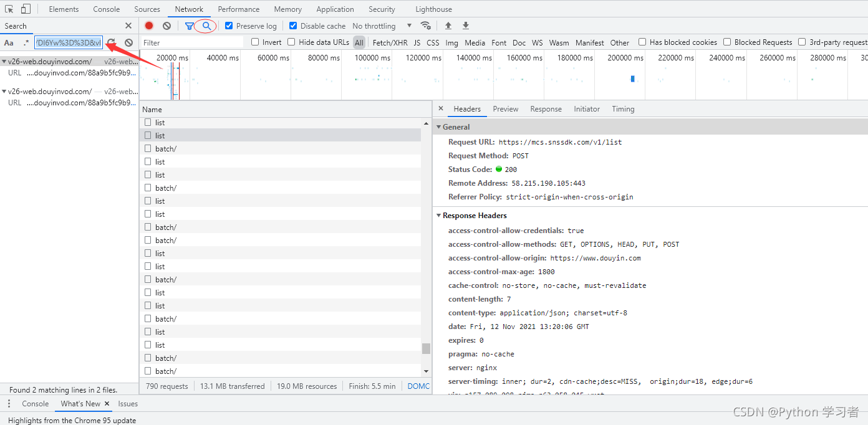Open the Lighthouse tab
This screenshot has width=868, height=425.
pyautogui.click(x=433, y=9)
